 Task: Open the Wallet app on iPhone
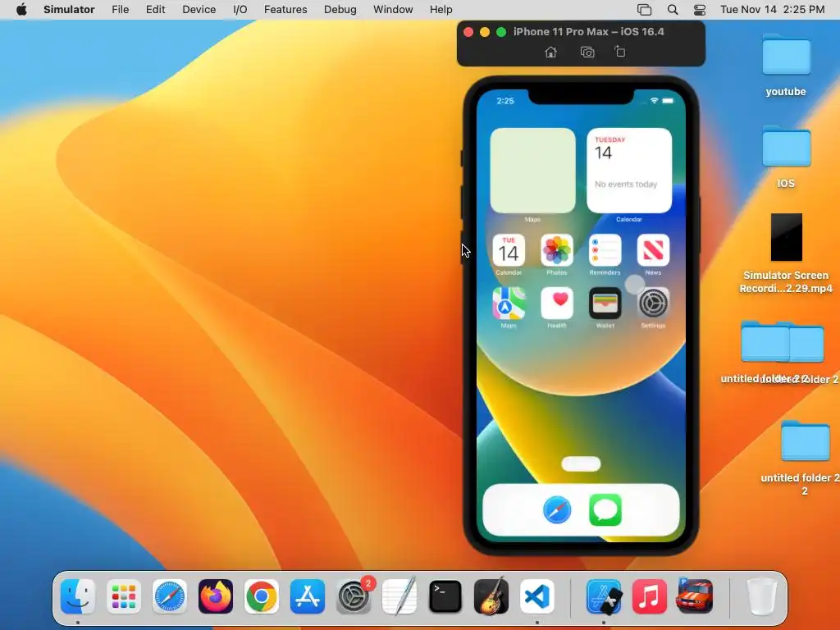tap(605, 304)
